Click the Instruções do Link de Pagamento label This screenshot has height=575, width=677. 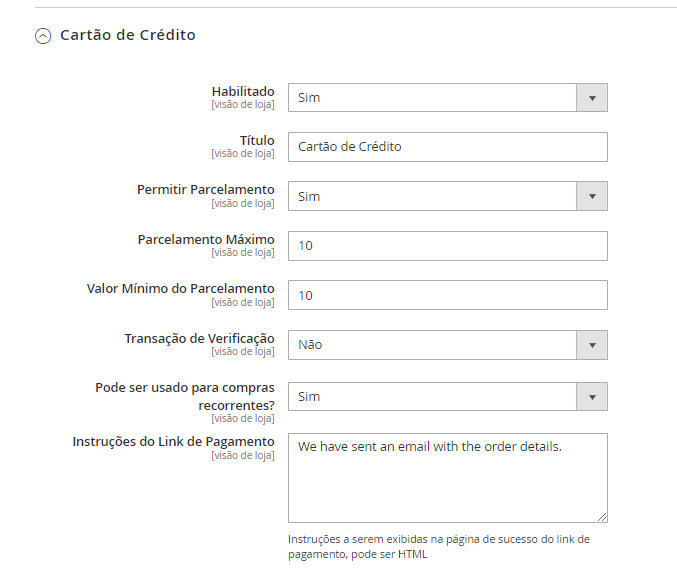pyautogui.click(x=173, y=441)
